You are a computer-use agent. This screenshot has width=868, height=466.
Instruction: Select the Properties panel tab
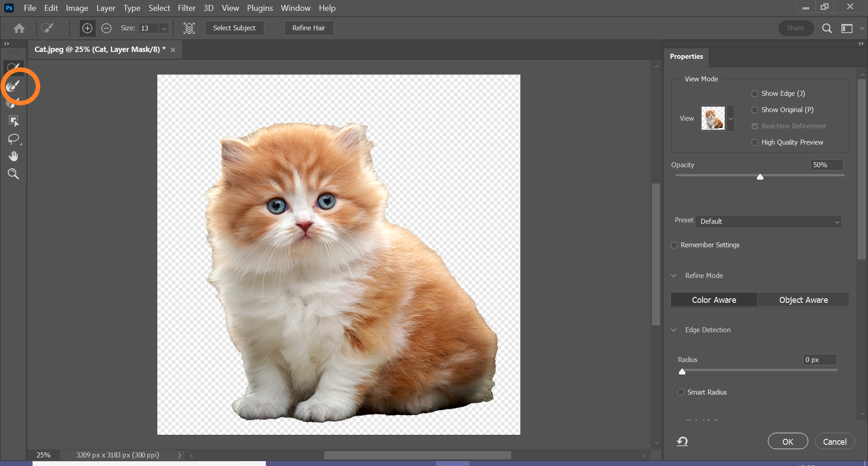tap(686, 56)
